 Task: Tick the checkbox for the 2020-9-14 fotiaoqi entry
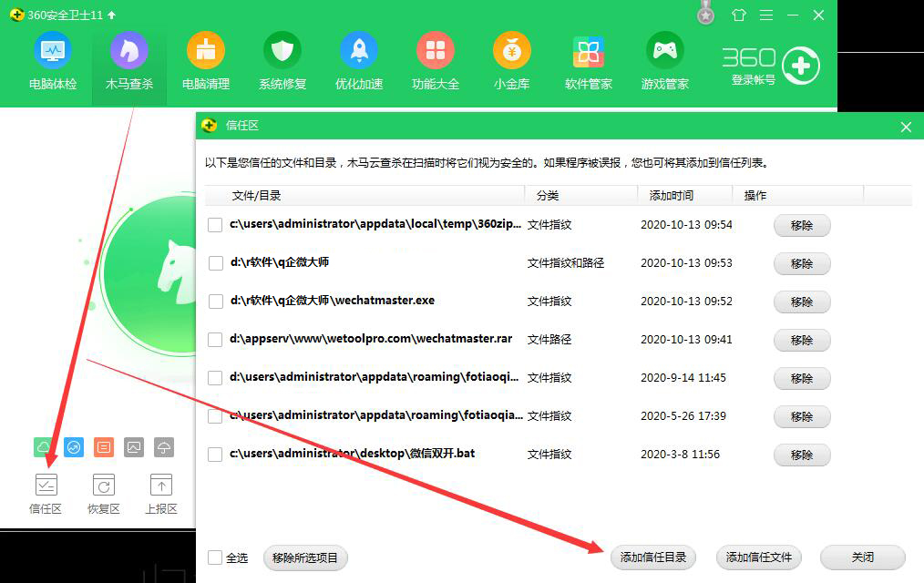(215, 378)
